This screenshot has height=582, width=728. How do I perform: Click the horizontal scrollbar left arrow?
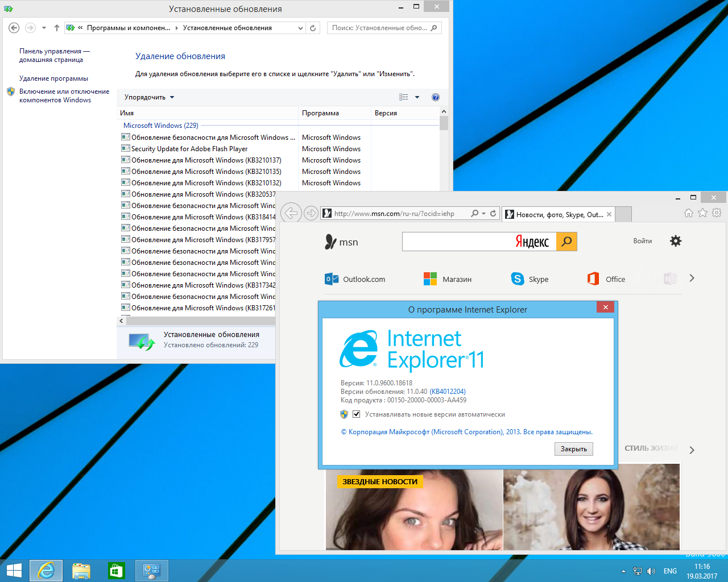121,321
